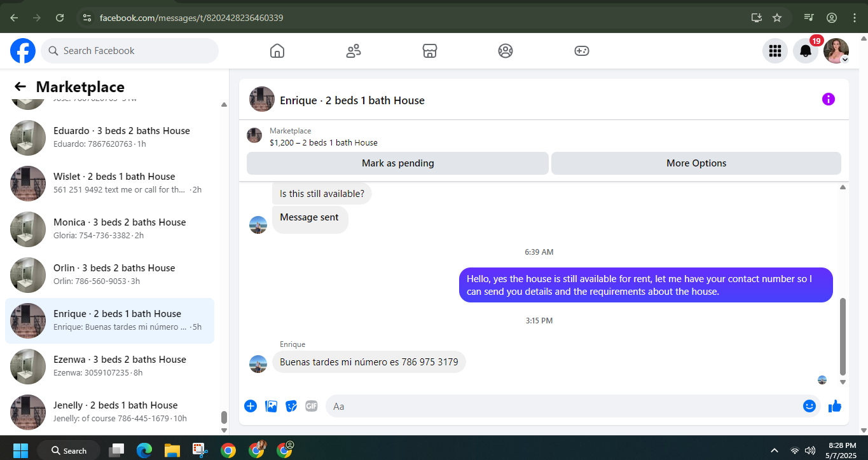
Task: Click chat header name Enrique · 2 beds 1 bath House
Action: pyautogui.click(x=352, y=100)
